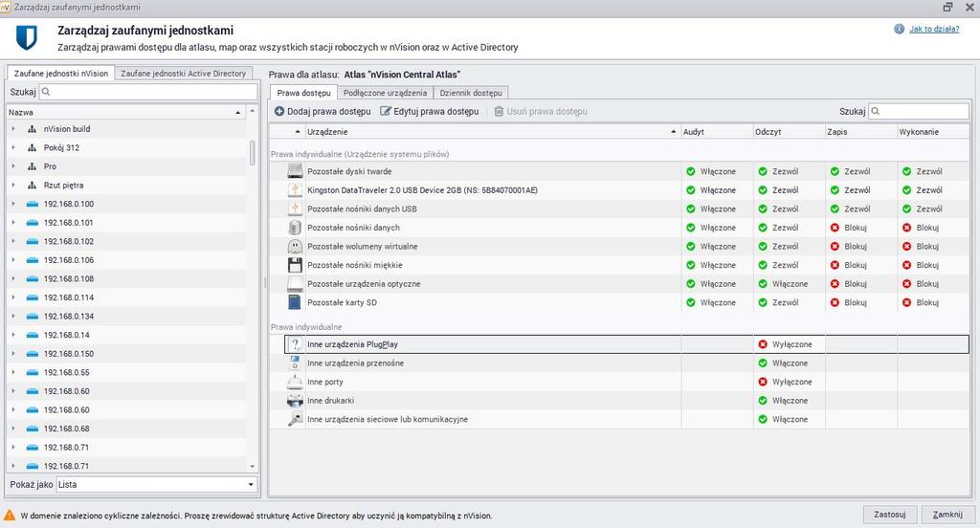Click the hard drive icon for Pozostałe dyski twarde
This screenshot has width=980, height=528.
(295, 170)
